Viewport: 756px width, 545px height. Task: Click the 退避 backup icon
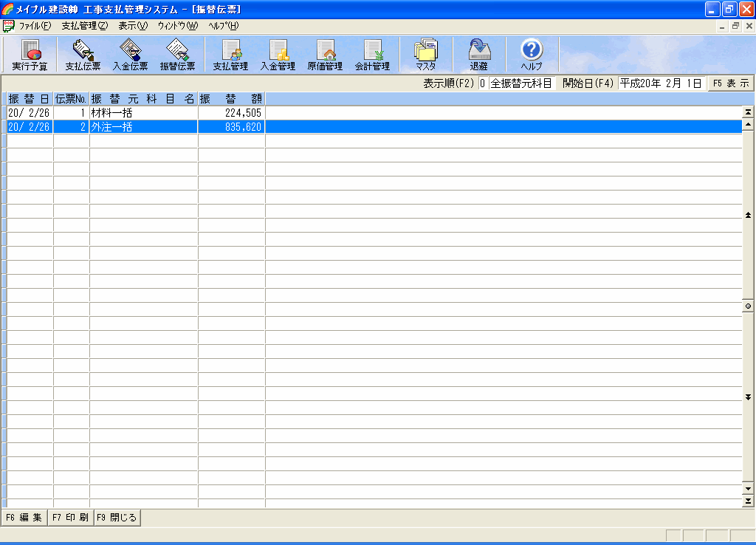click(x=478, y=55)
